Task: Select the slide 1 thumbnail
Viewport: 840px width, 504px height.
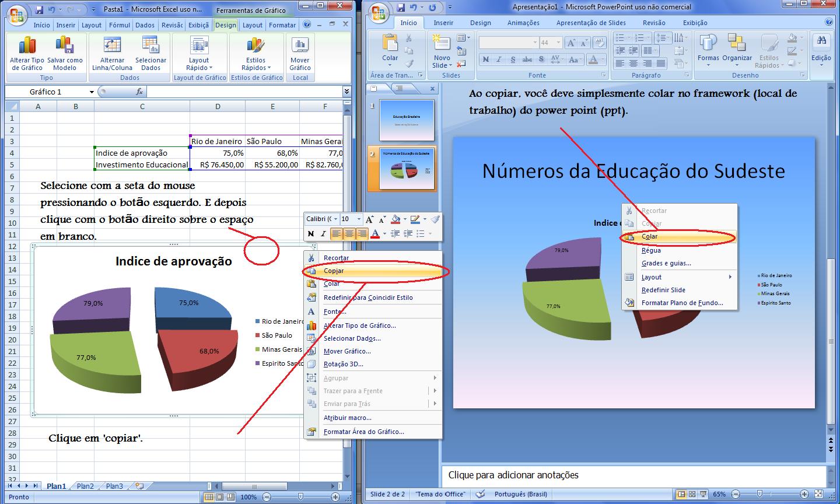Action: pyautogui.click(x=407, y=120)
